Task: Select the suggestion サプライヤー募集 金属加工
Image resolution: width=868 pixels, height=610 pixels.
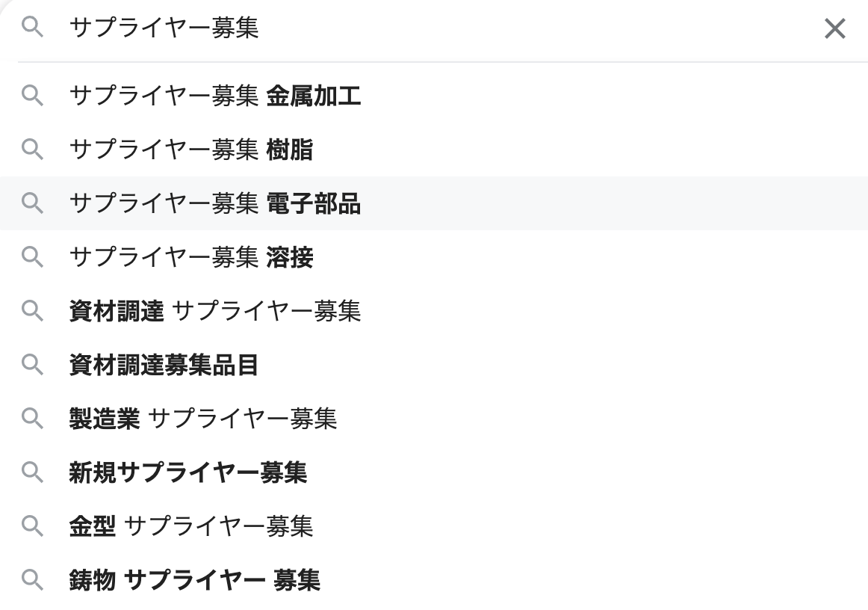Action: 215,96
